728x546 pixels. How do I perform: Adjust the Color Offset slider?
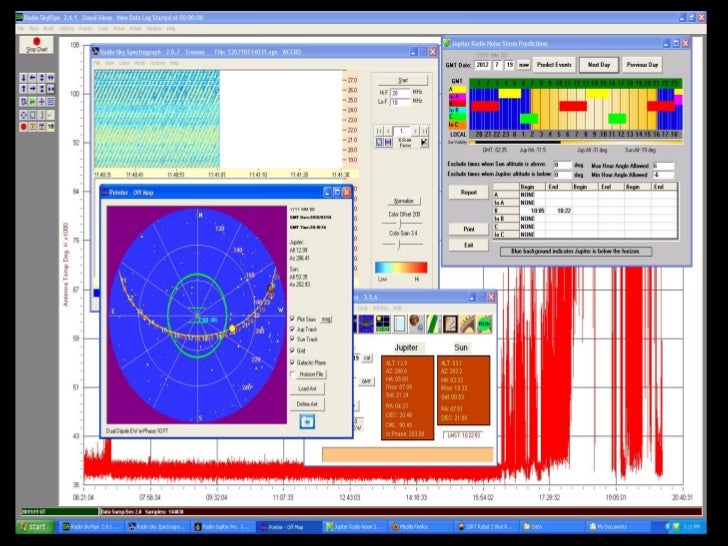402,224
